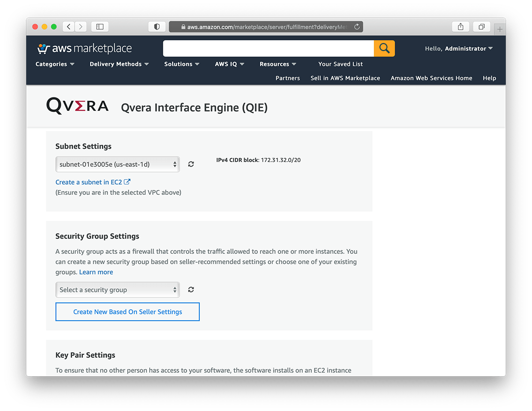Refresh the subnet list icon
Viewport: 532px width, 411px height.
(191, 164)
